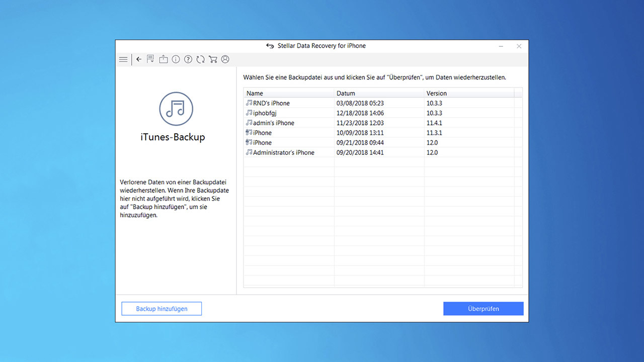The width and height of the screenshot is (644, 362).
Task: Close the Stellar Data Recovery window
Action: tap(519, 46)
